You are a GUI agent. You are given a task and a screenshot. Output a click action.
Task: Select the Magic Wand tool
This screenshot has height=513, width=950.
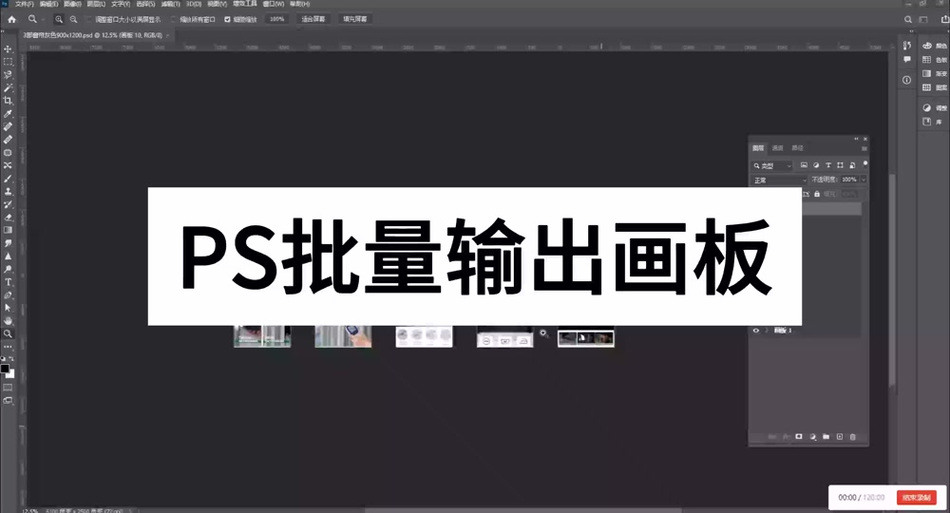[8, 88]
